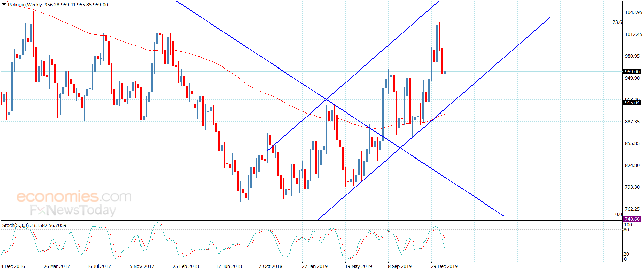Click the "7 Oct 2018" date label
The height and width of the screenshot is (271, 644).
pos(271,266)
